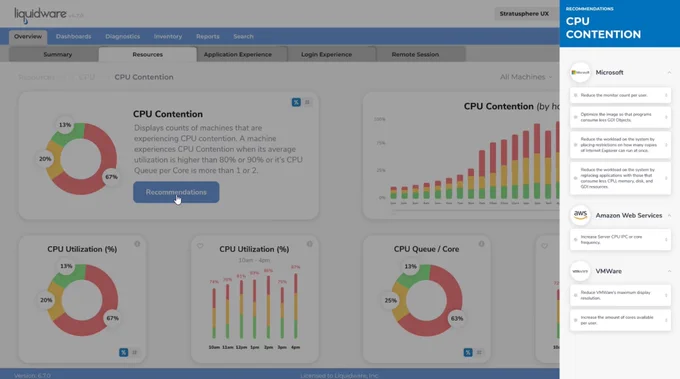Open menu for 'Increase Server CPU IPC' recommendation

point(666,239)
